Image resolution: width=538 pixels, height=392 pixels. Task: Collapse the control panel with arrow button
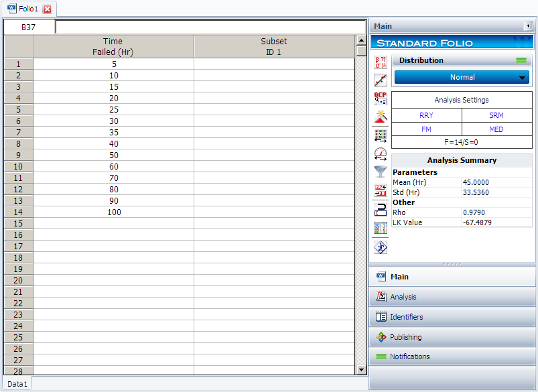coord(528,26)
